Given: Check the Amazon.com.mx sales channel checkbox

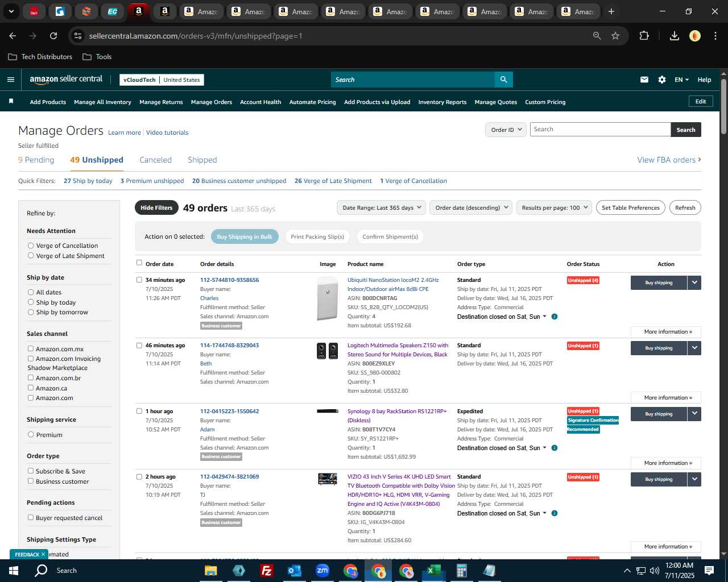Looking at the screenshot, I should 31,348.
